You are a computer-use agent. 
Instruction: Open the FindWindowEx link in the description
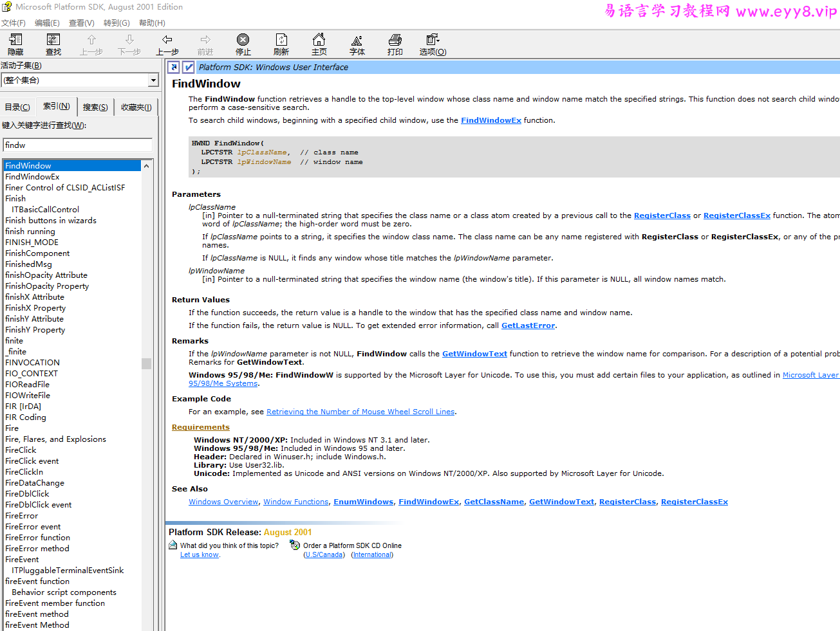(490, 120)
